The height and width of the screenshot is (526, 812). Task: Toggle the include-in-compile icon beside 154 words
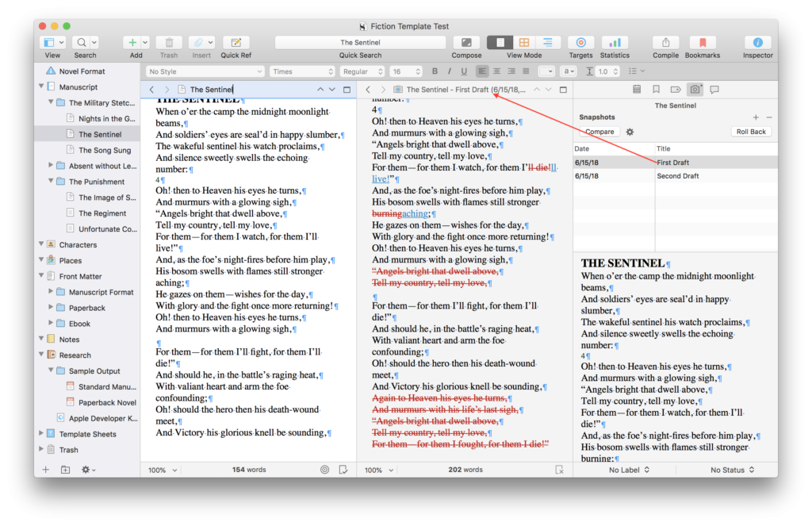tap(343, 470)
